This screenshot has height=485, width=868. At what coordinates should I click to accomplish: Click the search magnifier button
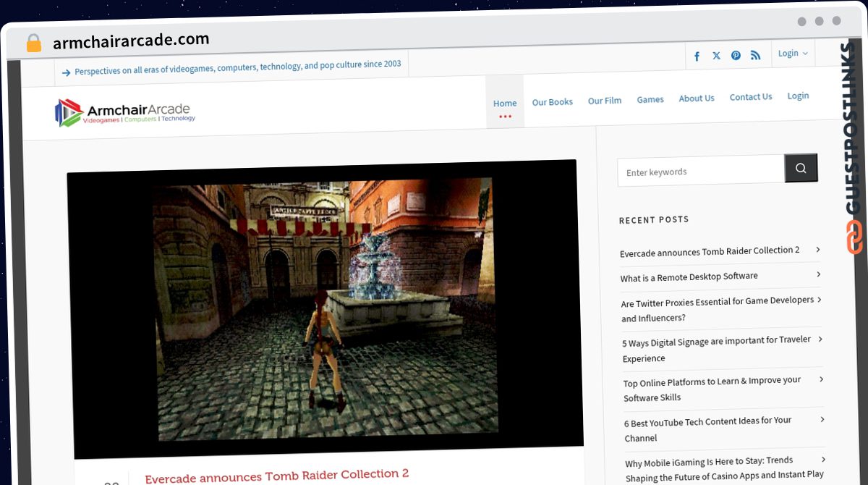pyautogui.click(x=801, y=168)
